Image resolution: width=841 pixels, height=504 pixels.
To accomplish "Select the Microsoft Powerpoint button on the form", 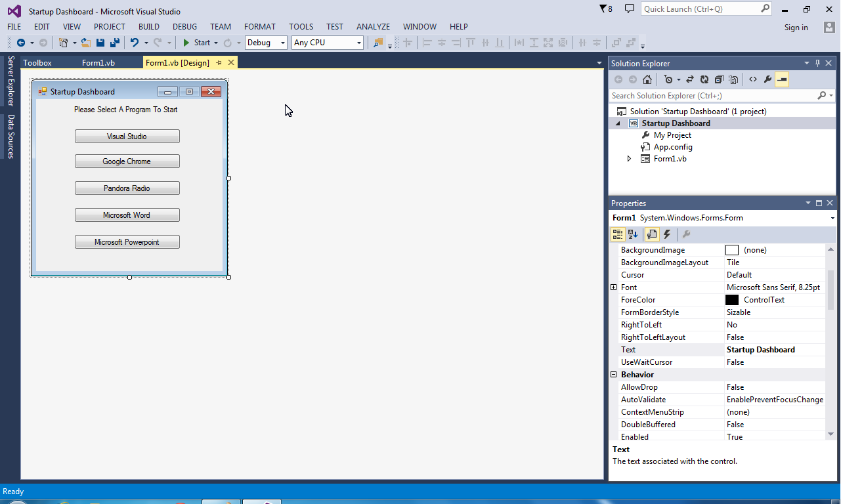I will tap(127, 242).
